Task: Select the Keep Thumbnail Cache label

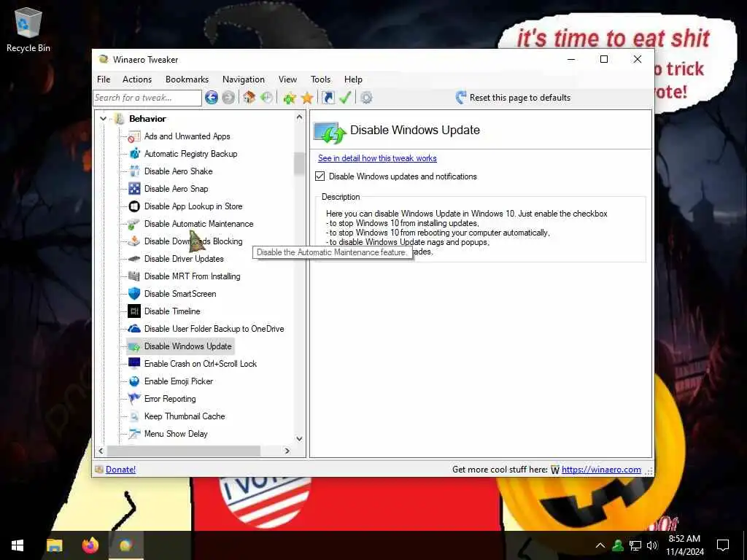Action: tap(185, 416)
